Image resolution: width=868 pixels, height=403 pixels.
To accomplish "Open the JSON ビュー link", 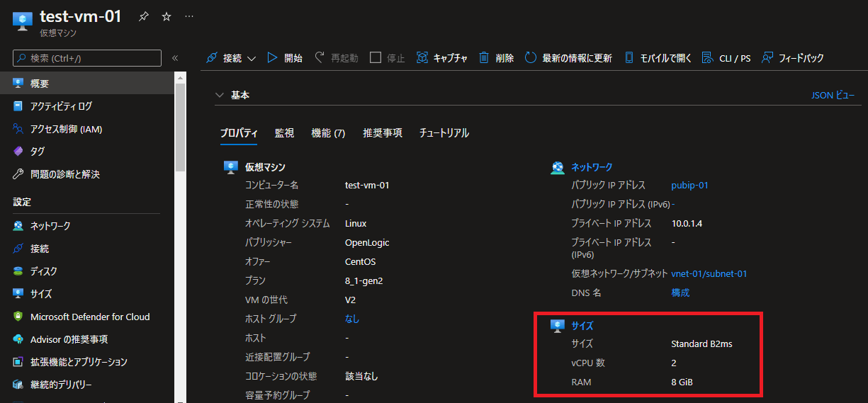I will click(833, 95).
